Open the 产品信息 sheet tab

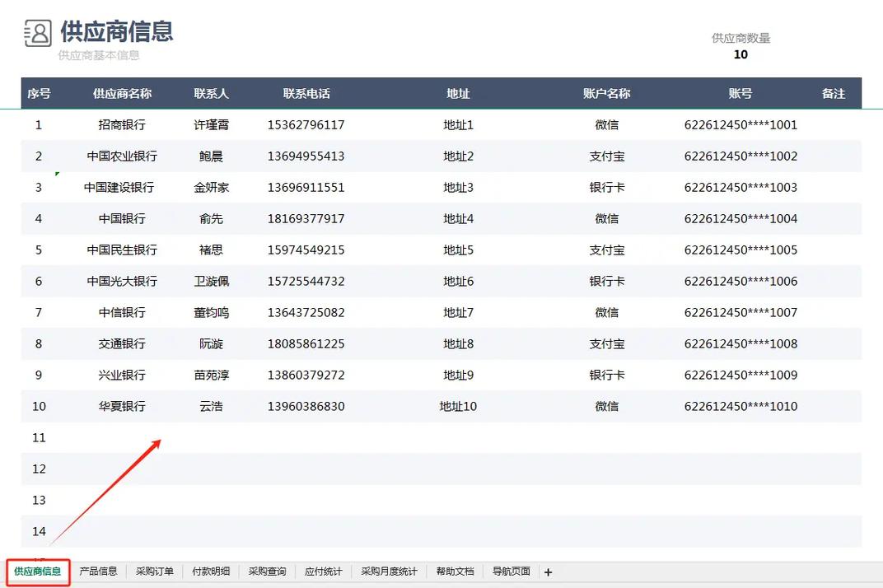98,572
